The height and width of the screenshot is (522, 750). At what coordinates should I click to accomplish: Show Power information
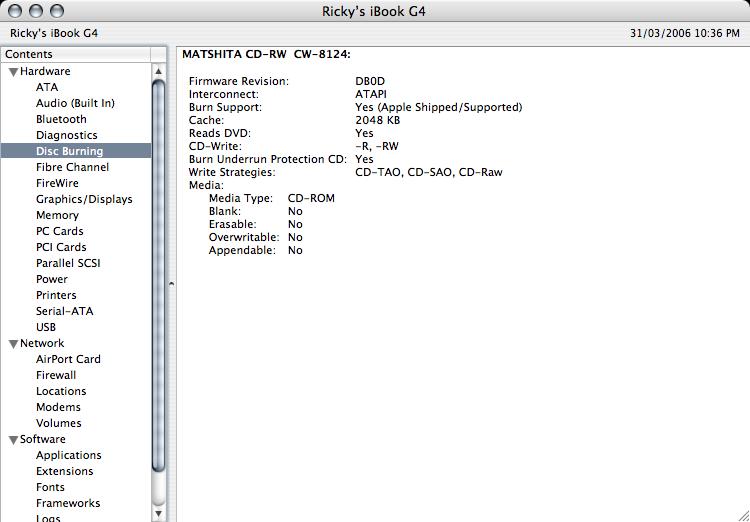pos(52,279)
